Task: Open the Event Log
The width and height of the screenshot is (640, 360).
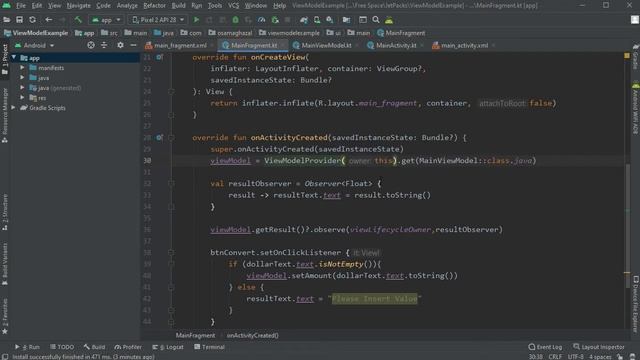Action: tap(545, 347)
